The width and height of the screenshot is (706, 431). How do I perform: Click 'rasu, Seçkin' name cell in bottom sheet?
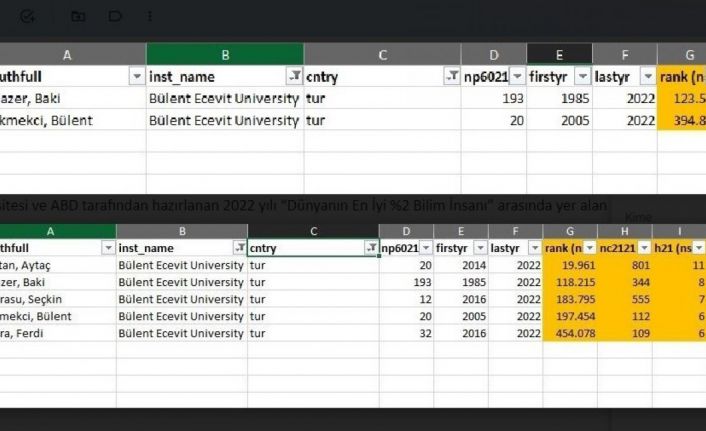point(58,299)
